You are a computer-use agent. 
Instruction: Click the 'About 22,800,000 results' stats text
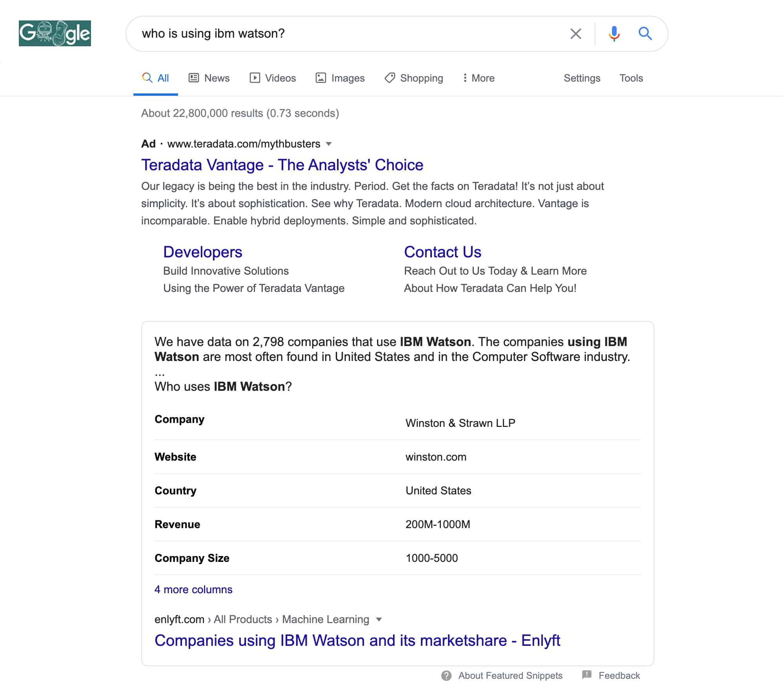240,113
